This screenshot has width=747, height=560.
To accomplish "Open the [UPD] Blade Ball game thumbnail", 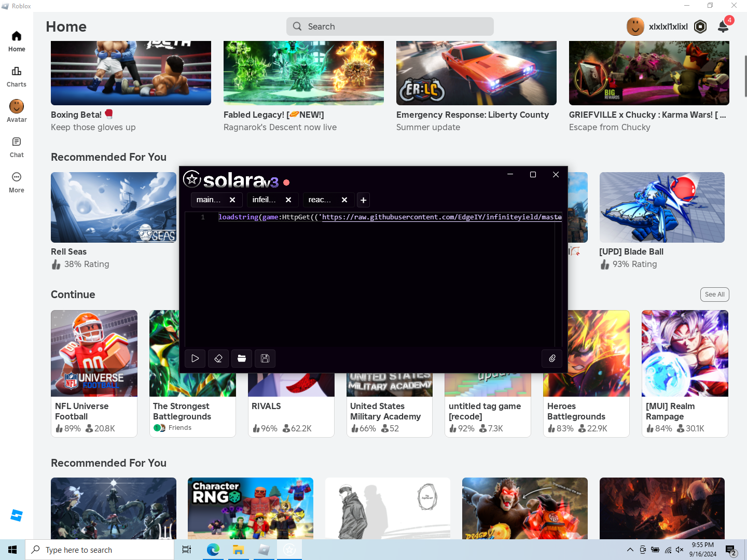I will [662, 207].
